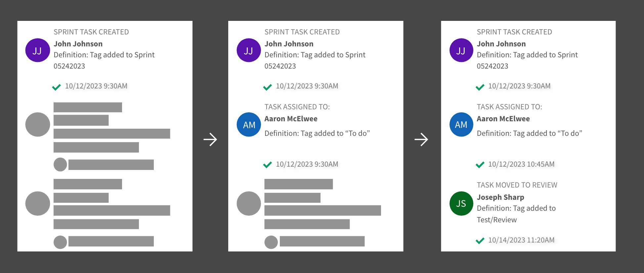The height and width of the screenshot is (273, 644).
Task: Click the green checkmark beside 10/14/2023 11:20AM
Action: pyautogui.click(x=480, y=241)
